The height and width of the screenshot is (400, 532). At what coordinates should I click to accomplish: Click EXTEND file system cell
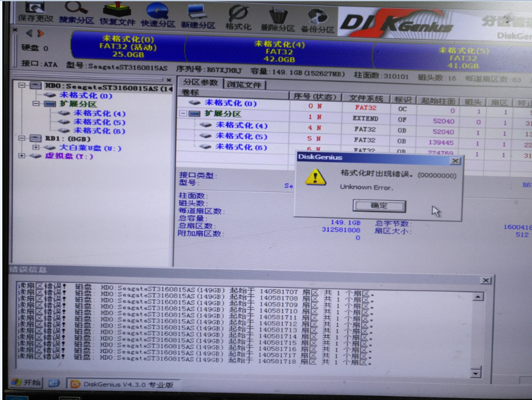366,118
